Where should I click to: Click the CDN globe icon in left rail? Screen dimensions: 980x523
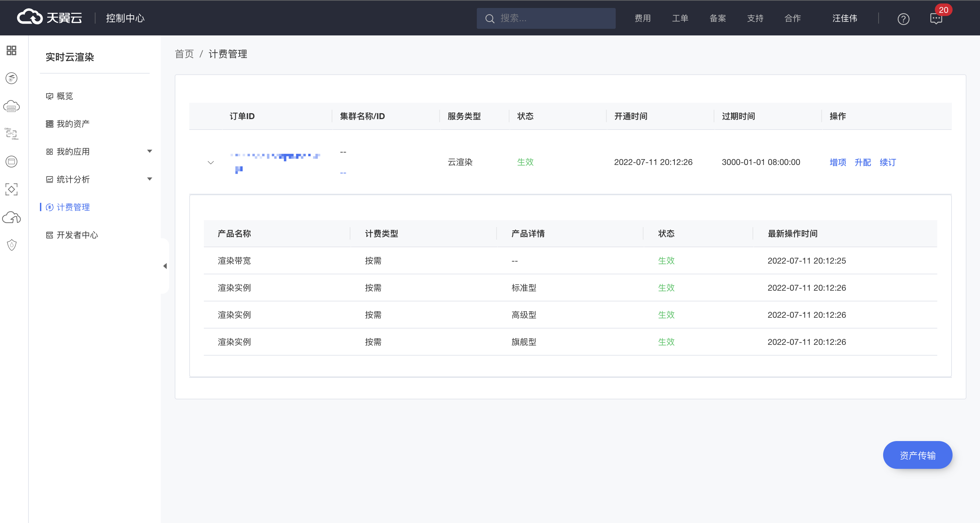[x=11, y=78]
